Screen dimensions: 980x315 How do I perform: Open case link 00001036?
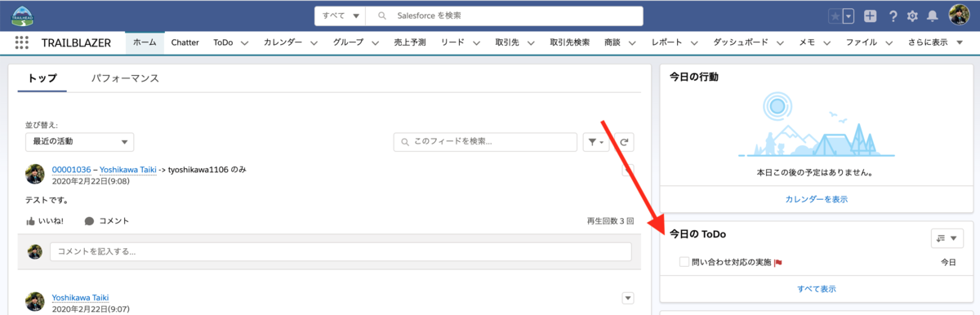coord(71,170)
